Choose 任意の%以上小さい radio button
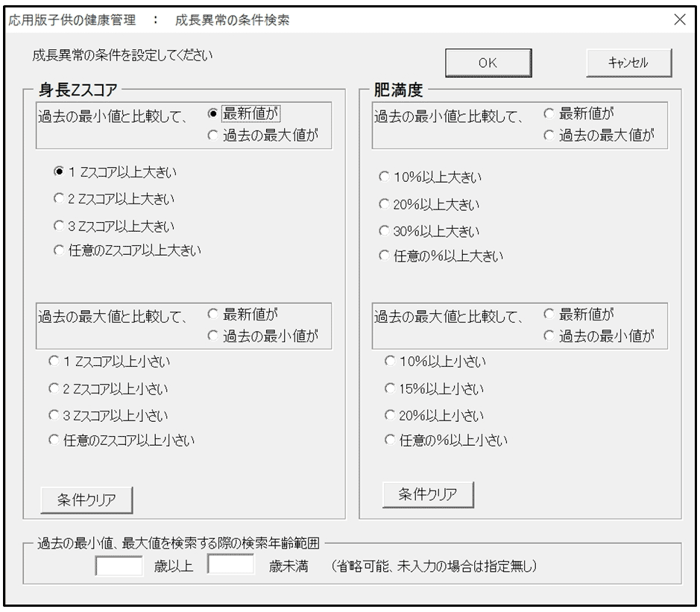 pos(389,440)
